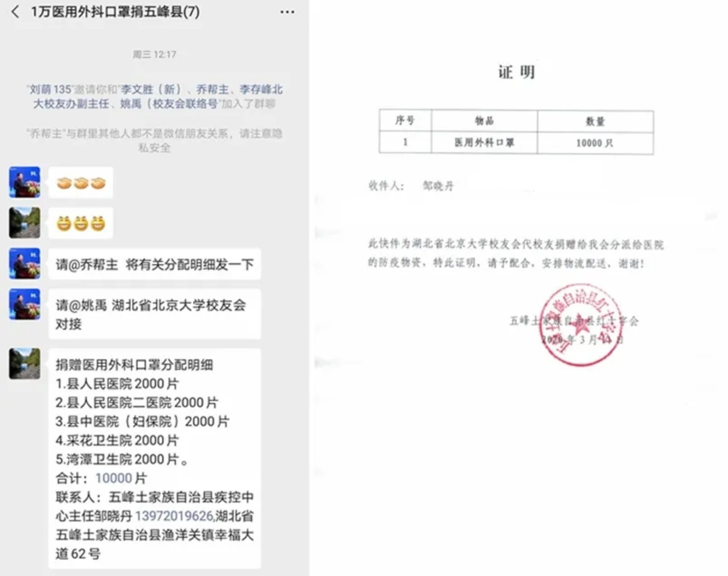This screenshot has height=576, width=728.
Task: Tap the avatar beside the 捐赠医用外科口罩分配明细 message
Action: click(25, 364)
